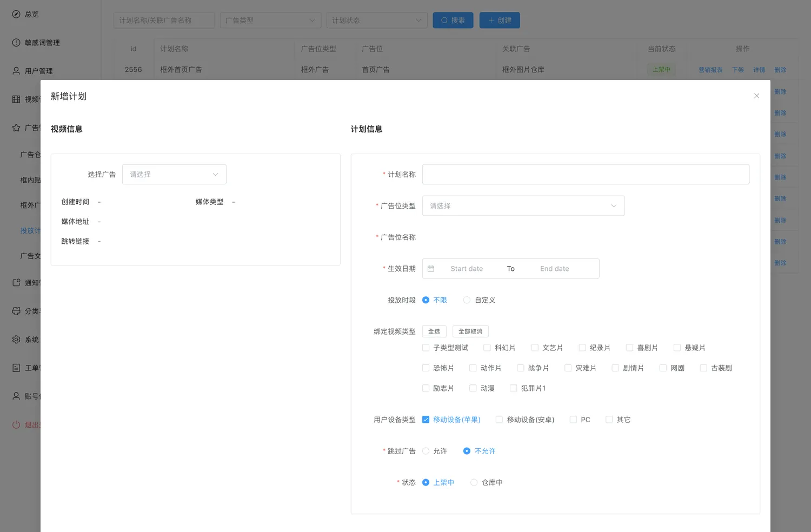Click the End date field

(x=555, y=269)
